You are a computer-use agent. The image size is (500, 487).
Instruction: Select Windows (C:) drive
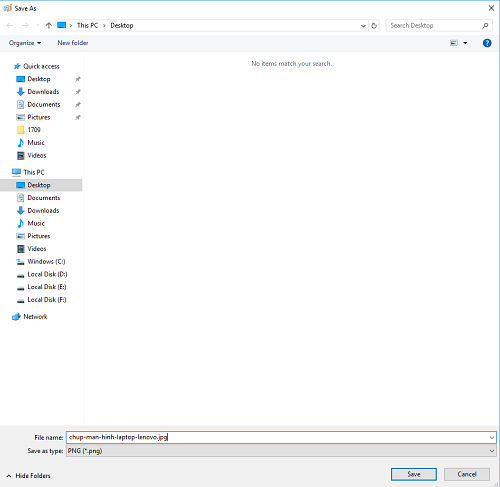point(46,262)
